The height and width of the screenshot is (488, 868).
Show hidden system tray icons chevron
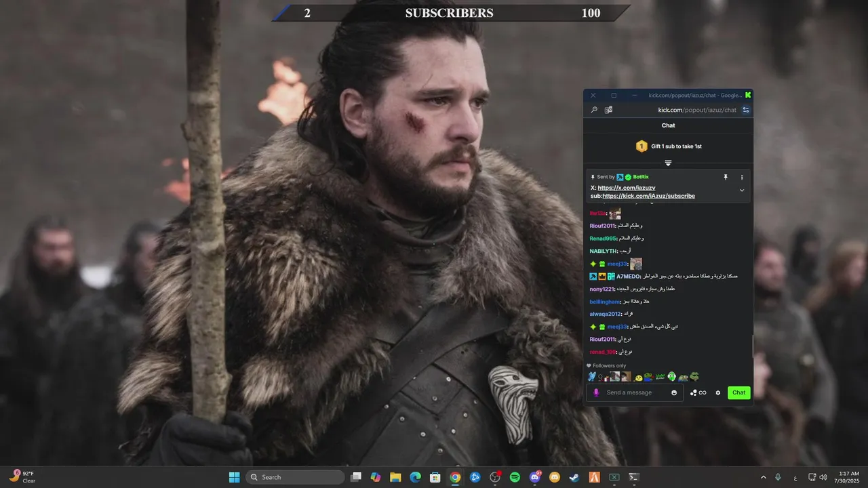tap(764, 477)
